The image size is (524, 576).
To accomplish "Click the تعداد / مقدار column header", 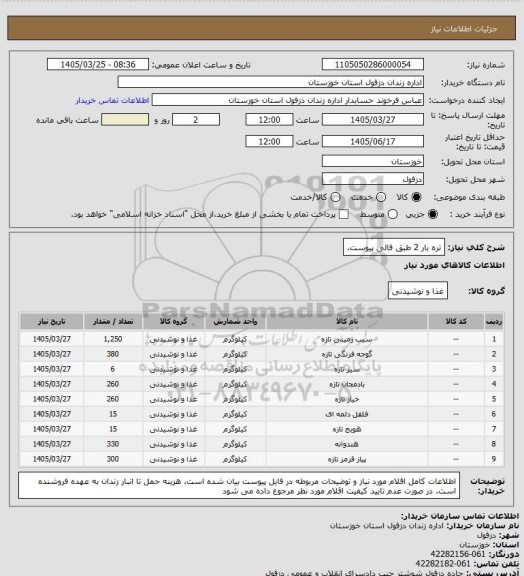I will [x=113, y=321].
